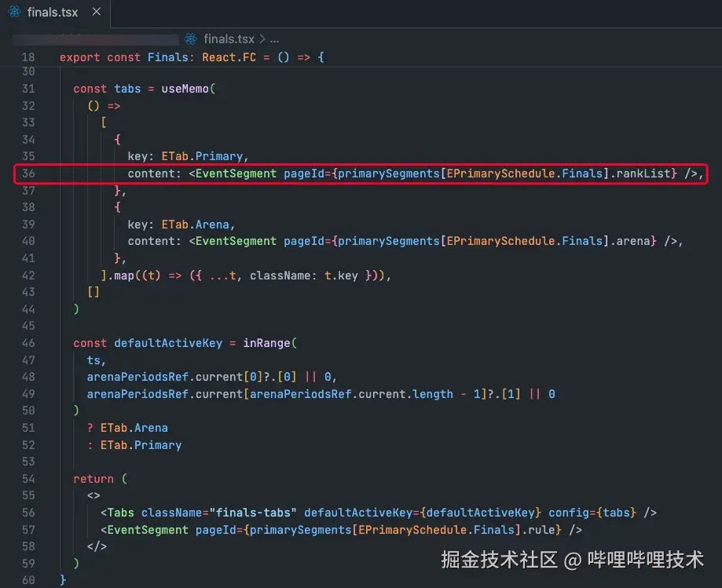Click line number 18 in the gutter

pyautogui.click(x=30, y=57)
